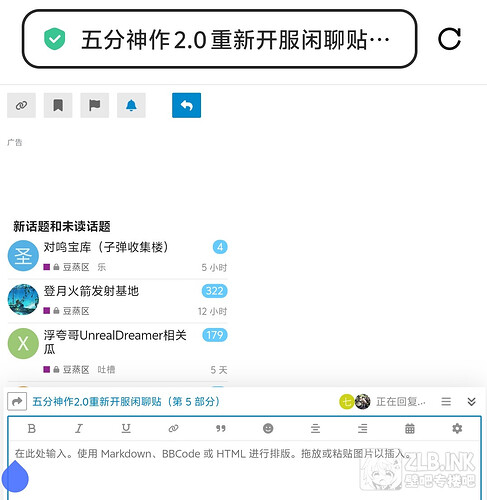Screen dimensions: 487x500
Task: Click the 5 小时 activity time
Action: coord(214,267)
